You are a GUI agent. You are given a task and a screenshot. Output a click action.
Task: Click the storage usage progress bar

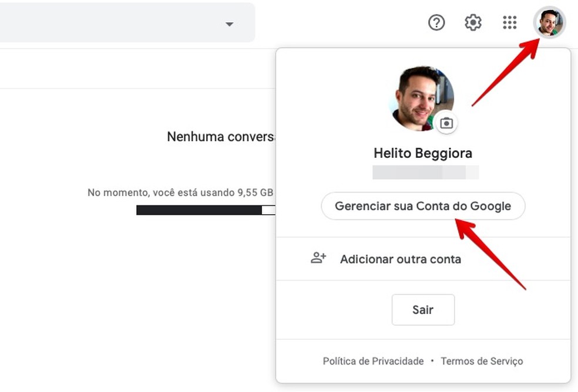click(x=207, y=209)
